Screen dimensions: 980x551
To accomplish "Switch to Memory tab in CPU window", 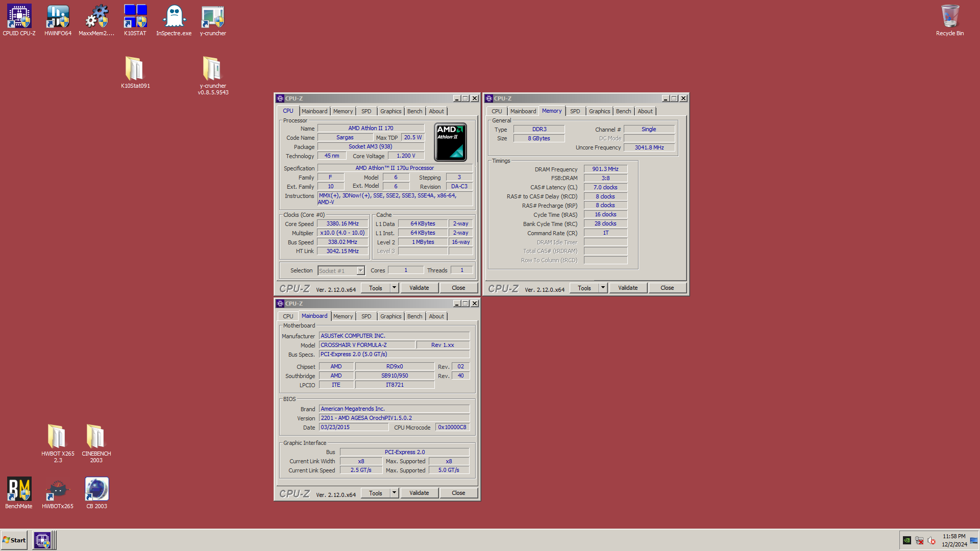I will click(343, 111).
